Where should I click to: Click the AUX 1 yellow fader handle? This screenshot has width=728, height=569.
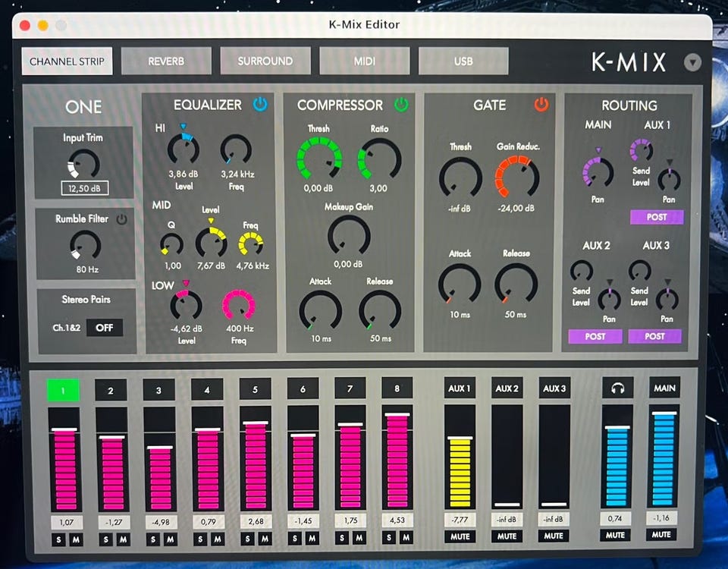coord(460,438)
